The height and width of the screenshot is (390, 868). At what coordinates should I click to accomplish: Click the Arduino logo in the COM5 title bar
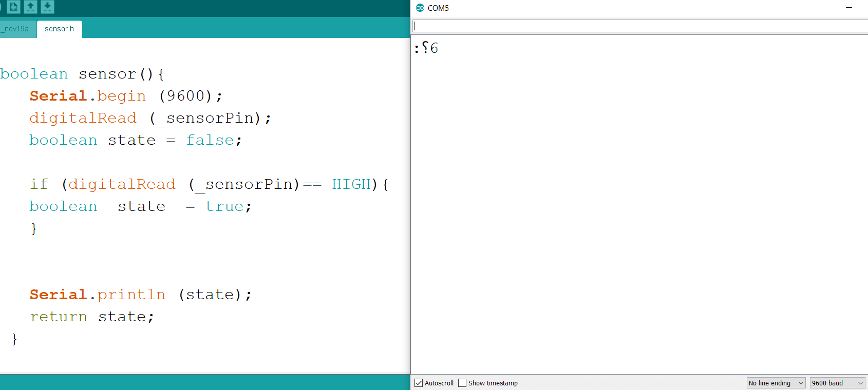tap(420, 8)
